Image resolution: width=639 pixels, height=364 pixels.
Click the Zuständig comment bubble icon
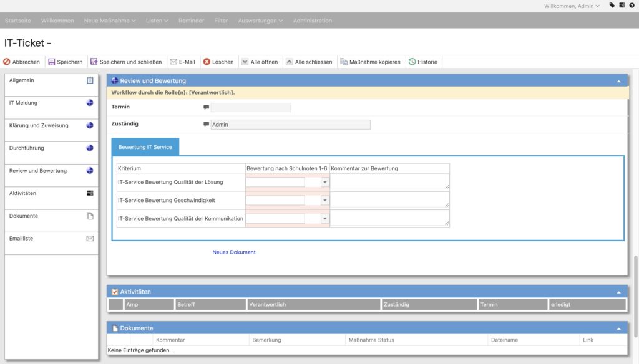[x=206, y=124]
